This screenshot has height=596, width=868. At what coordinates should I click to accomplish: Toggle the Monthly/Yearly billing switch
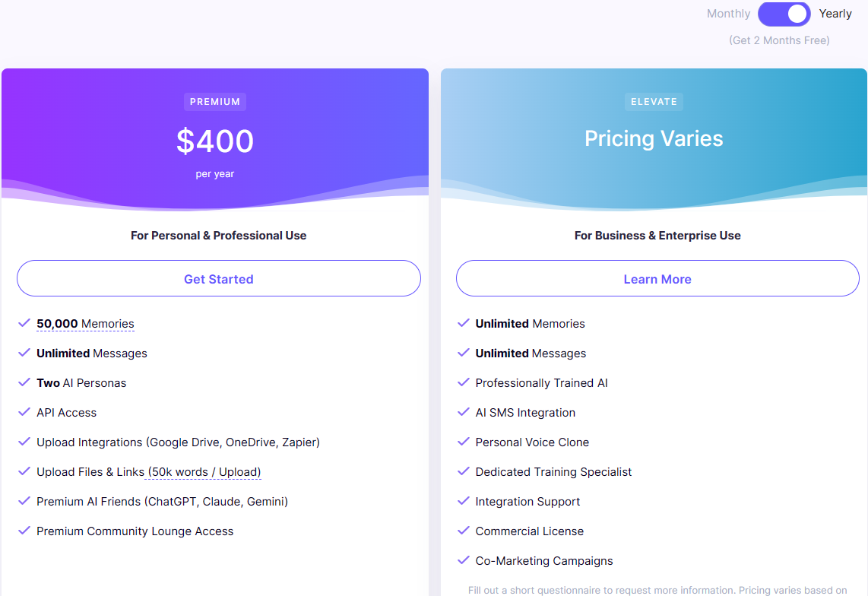coord(784,14)
